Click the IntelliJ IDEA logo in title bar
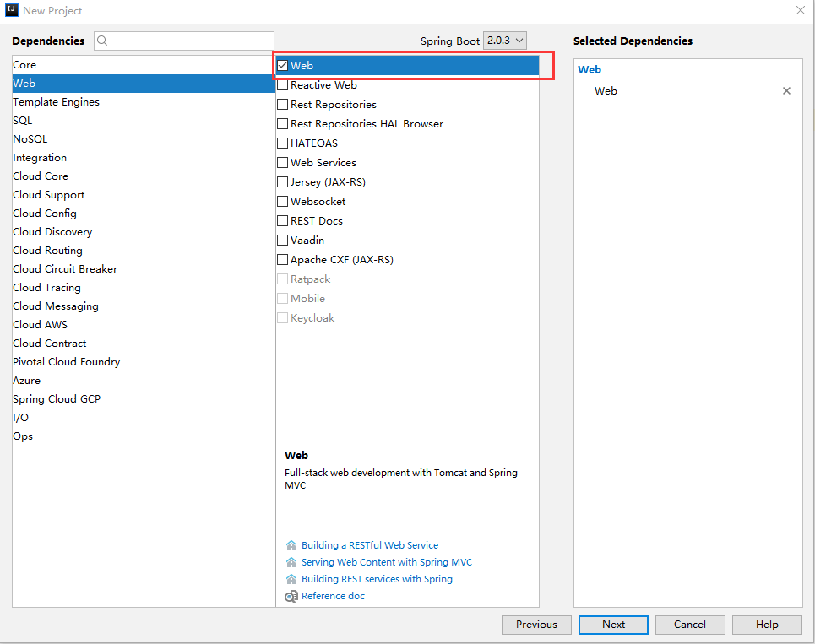Image resolution: width=815 pixels, height=644 pixels. pyautogui.click(x=12, y=10)
